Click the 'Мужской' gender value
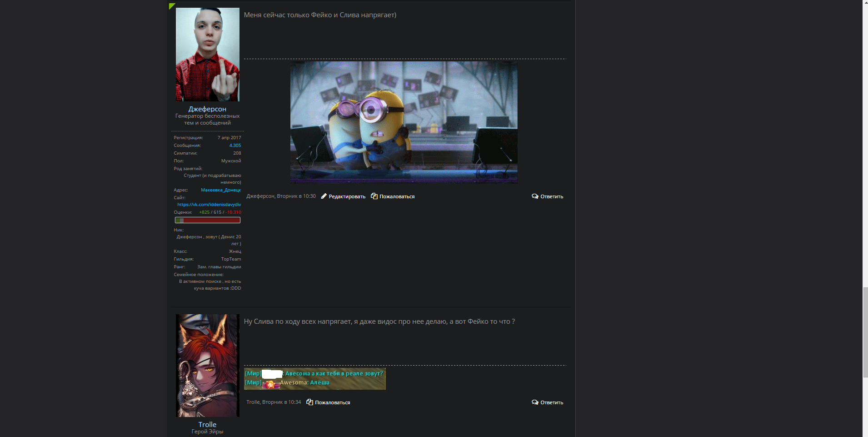 pyautogui.click(x=231, y=161)
